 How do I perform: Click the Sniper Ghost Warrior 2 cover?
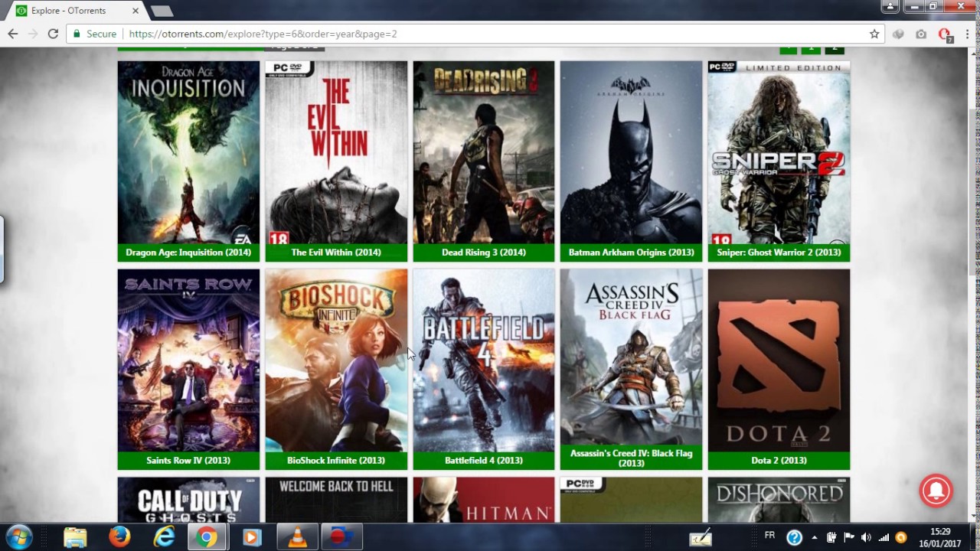(779, 152)
